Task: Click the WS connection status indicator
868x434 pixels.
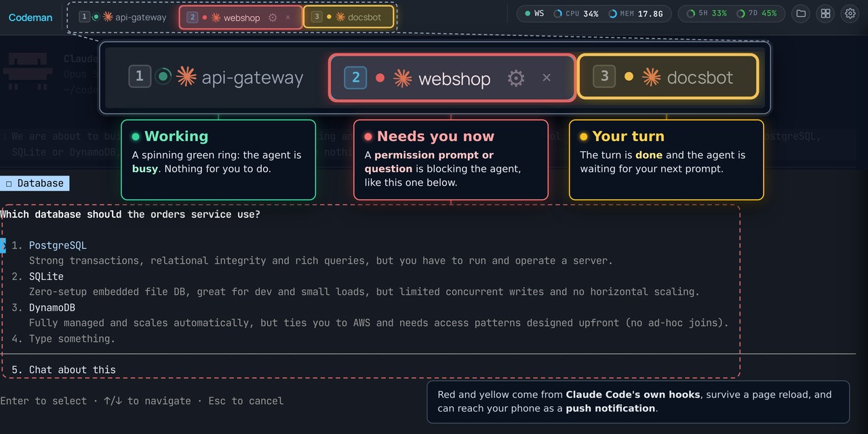Action: click(534, 14)
